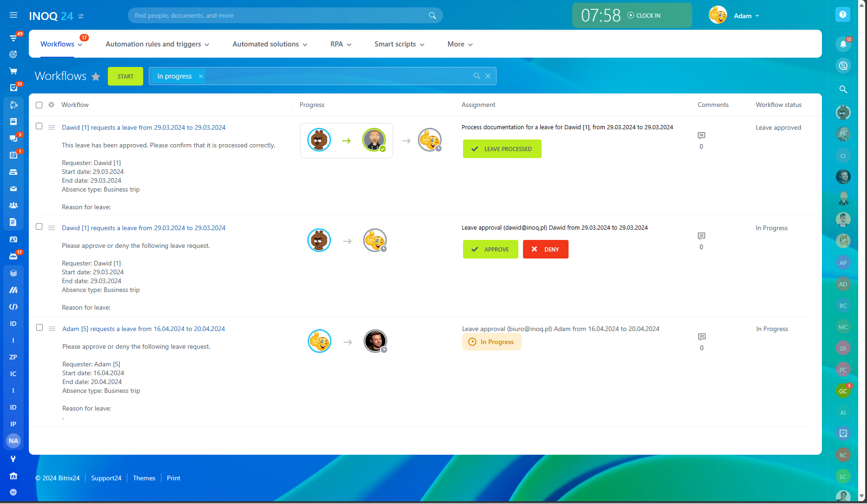Open the mail envelope sidebar icon
This screenshot has height=504, width=867.
tap(13, 189)
